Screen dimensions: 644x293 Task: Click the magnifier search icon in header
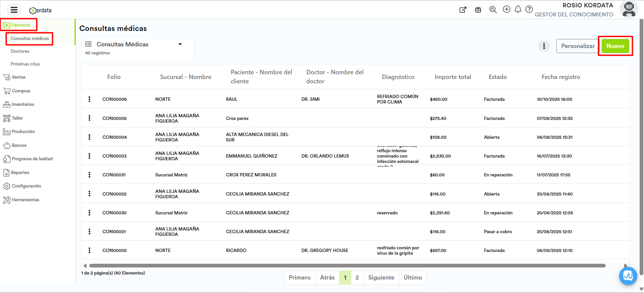point(493,10)
